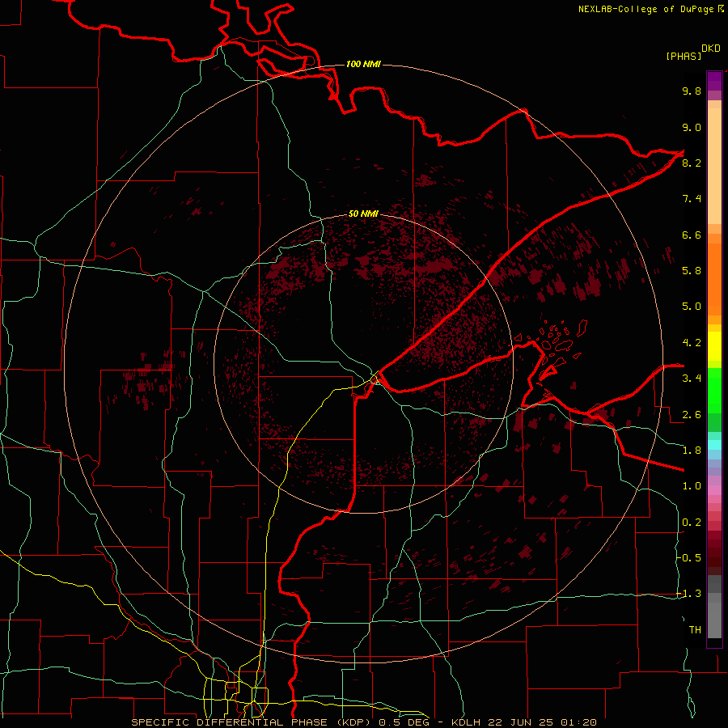Click the yellow segment of color bar
The height and width of the screenshot is (728, 728).
pos(714,346)
